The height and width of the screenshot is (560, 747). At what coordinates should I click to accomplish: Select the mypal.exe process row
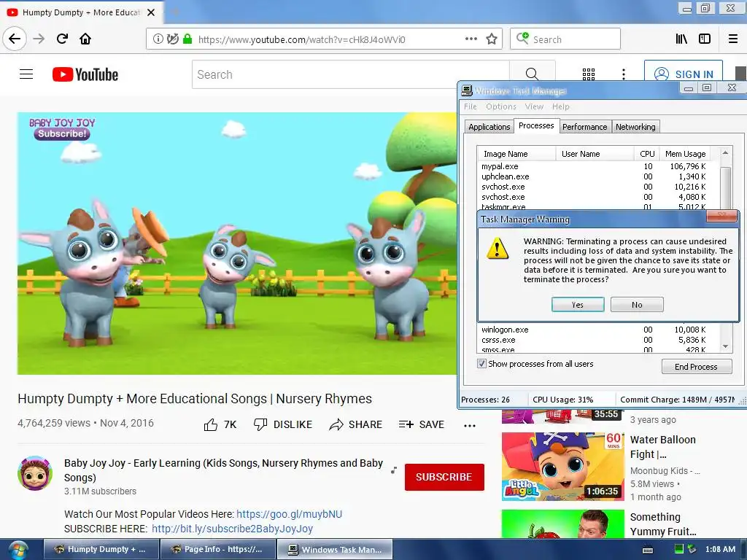[x=594, y=166]
